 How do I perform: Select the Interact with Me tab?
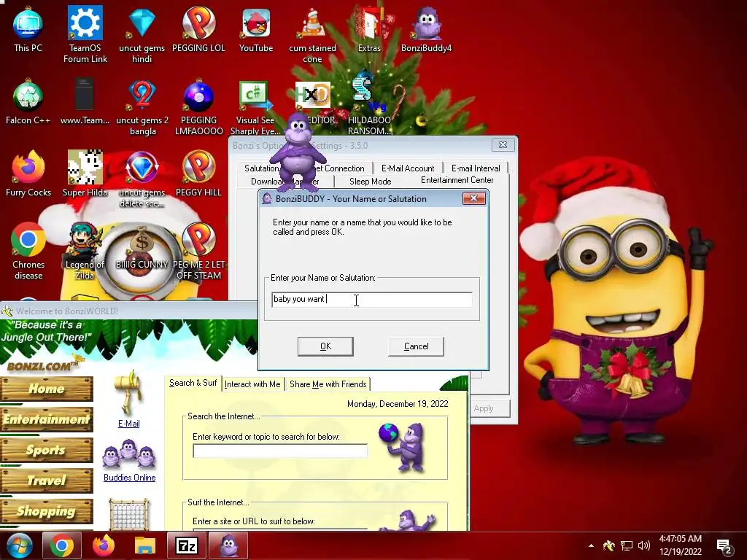pyautogui.click(x=252, y=384)
